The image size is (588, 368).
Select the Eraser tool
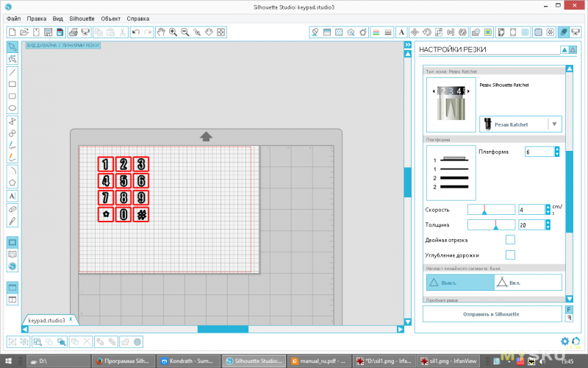coord(12,209)
